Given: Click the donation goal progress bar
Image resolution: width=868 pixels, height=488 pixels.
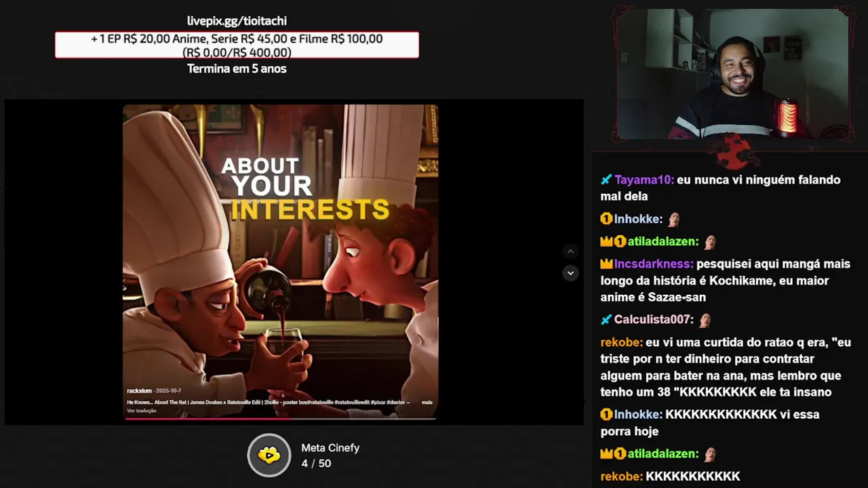Looking at the screenshot, I should (237, 45).
